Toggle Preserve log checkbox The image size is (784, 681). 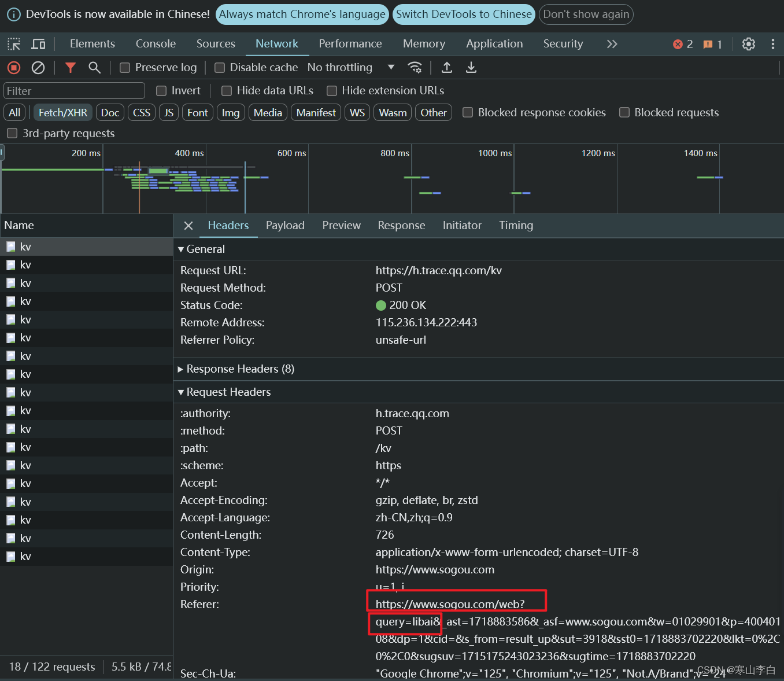pyautogui.click(x=124, y=68)
